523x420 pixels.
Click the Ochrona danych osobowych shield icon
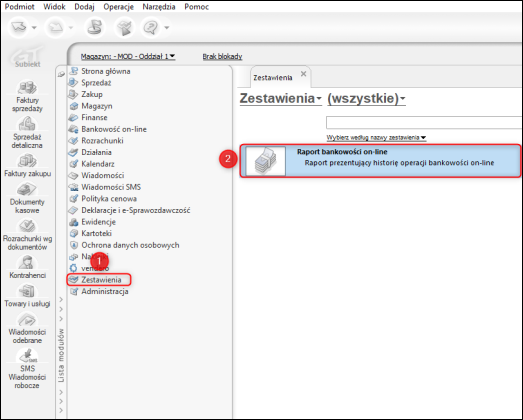(73, 245)
